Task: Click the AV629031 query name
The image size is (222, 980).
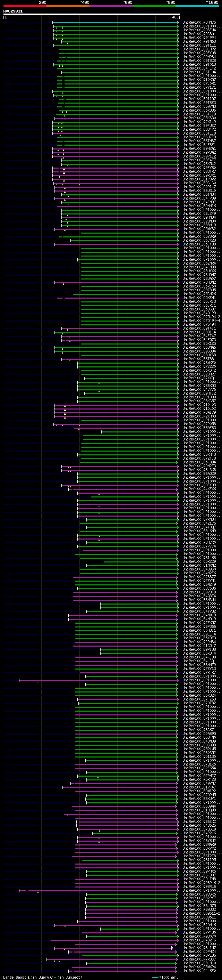Action: 13,11
